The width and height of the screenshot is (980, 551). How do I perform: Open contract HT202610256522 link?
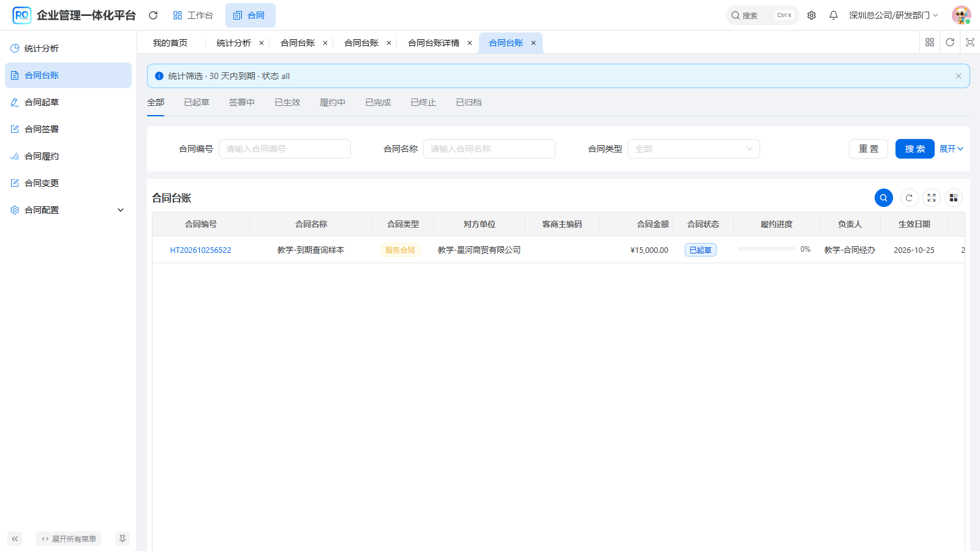201,250
